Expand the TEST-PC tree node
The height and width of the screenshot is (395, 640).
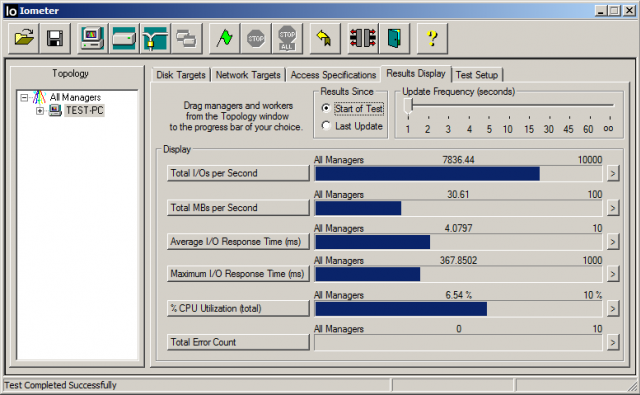pos(40,111)
